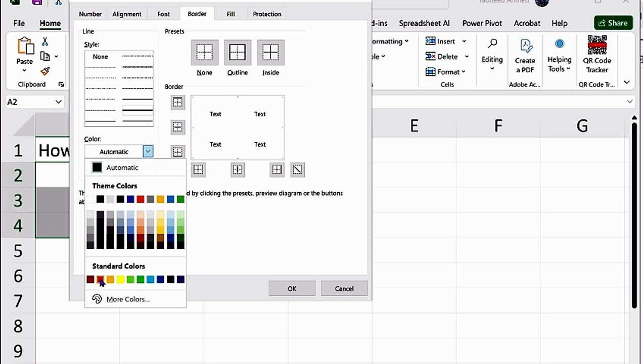Image resolution: width=643 pixels, height=364 pixels.
Task: Toggle the left border button
Action: coord(198,169)
